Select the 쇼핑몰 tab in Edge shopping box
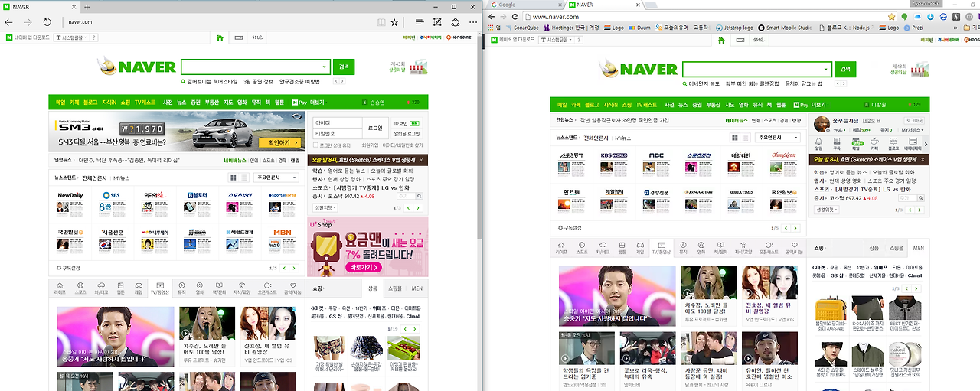The height and width of the screenshot is (391, 980). click(x=394, y=288)
